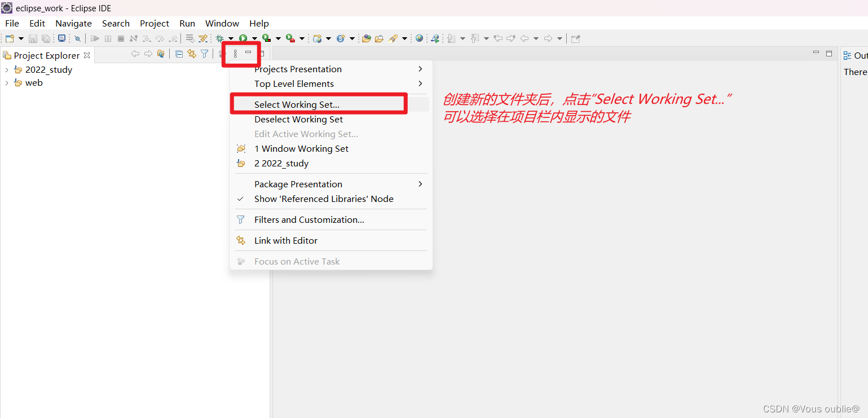Click the Terminate stop icon
This screenshot has width=868, height=418.
[x=121, y=38]
